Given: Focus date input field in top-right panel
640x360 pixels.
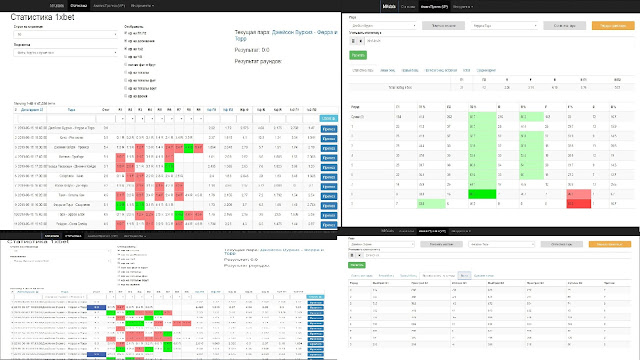Looking at the screenshot, I should [499, 41].
